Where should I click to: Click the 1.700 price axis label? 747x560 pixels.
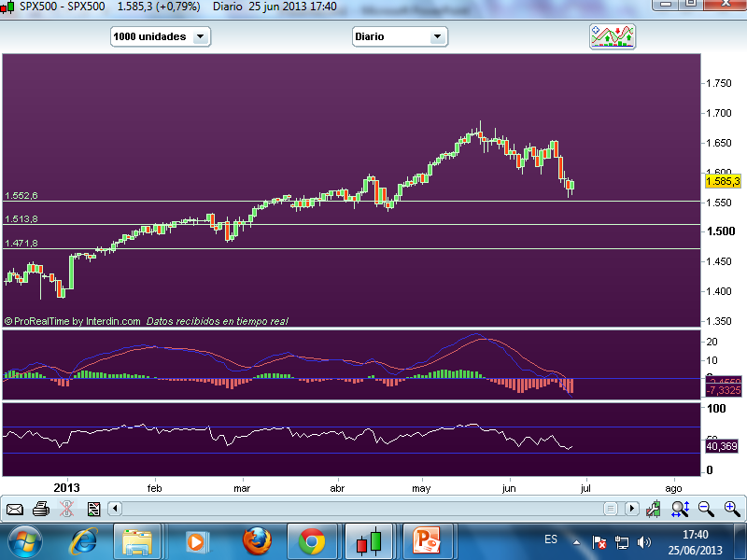click(x=719, y=113)
